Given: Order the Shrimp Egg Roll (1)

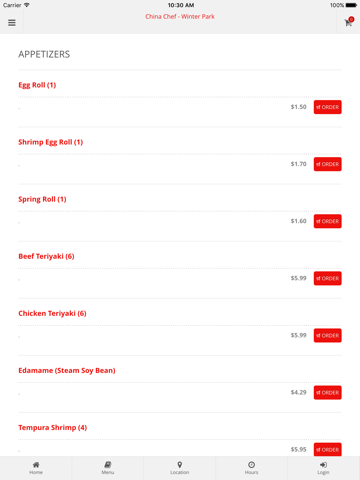Looking at the screenshot, I should (x=327, y=164).
